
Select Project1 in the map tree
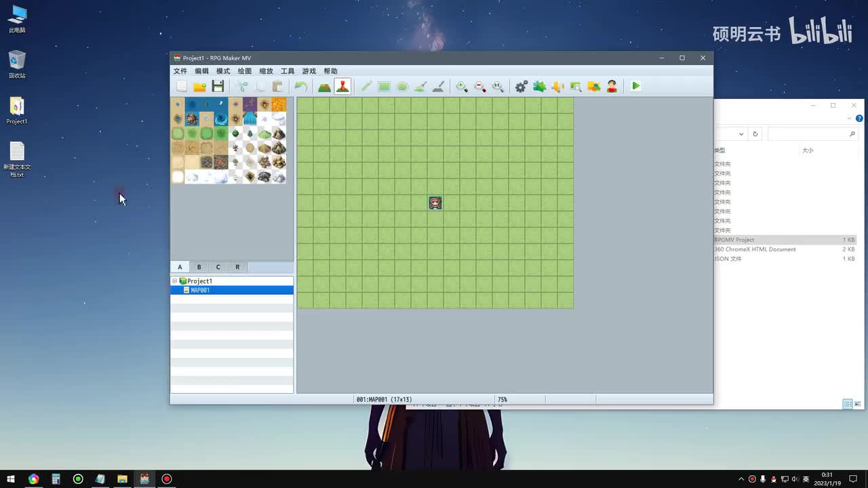(x=199, y=281)
